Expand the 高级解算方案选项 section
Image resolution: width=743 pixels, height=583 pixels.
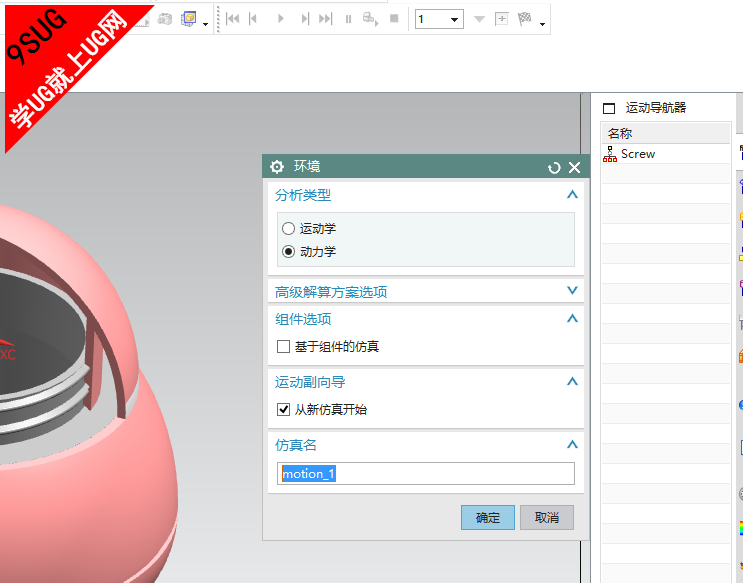pos(572,291)
